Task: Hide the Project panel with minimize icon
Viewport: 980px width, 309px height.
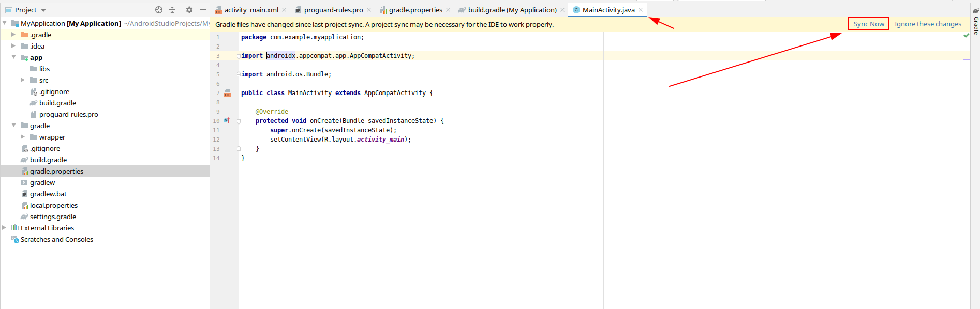Action: 203,10
